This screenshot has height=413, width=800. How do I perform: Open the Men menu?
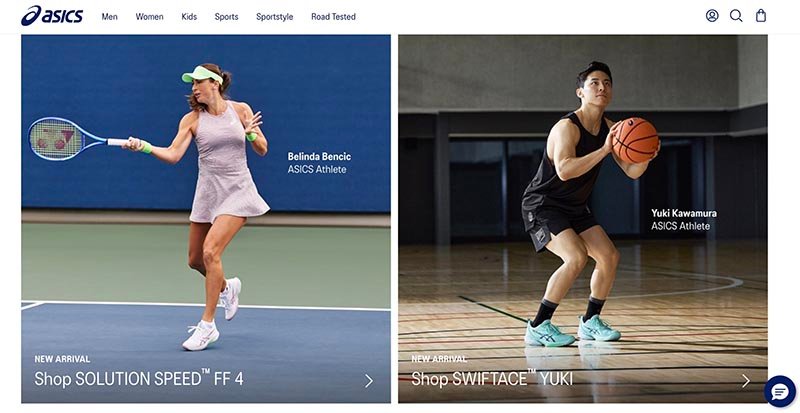point(110,17)
